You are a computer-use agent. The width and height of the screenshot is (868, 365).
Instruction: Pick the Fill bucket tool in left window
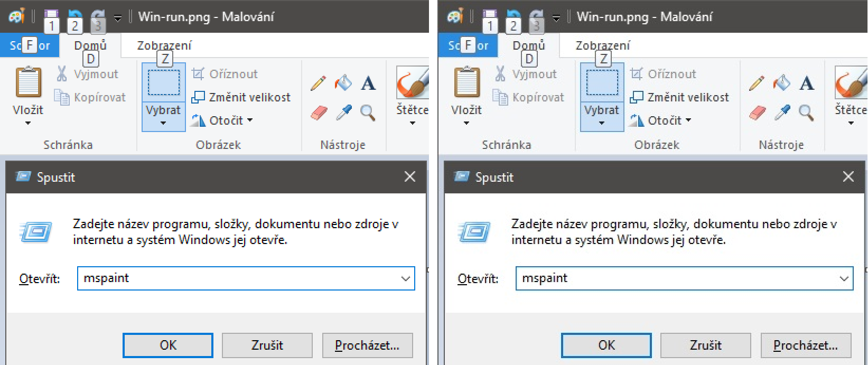click(x=343, y=83)
